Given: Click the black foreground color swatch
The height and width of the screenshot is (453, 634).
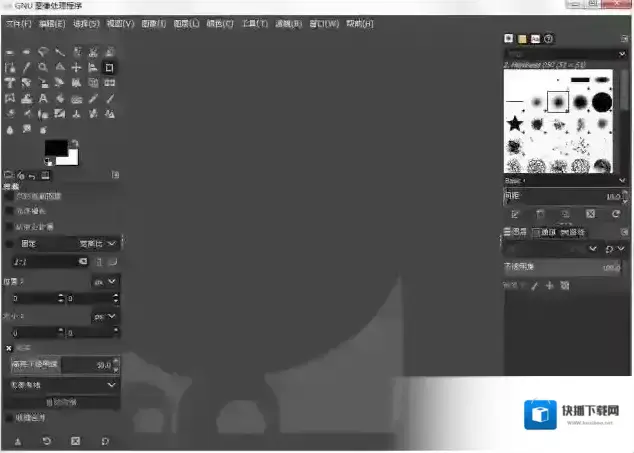Looking at the screenshot, I should click(x=55, y=148).
